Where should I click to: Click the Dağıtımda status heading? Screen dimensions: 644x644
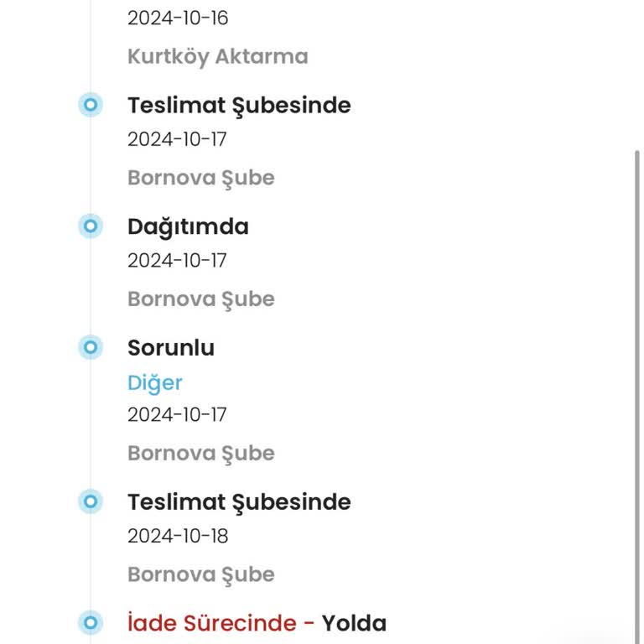(x=188, y=226)
